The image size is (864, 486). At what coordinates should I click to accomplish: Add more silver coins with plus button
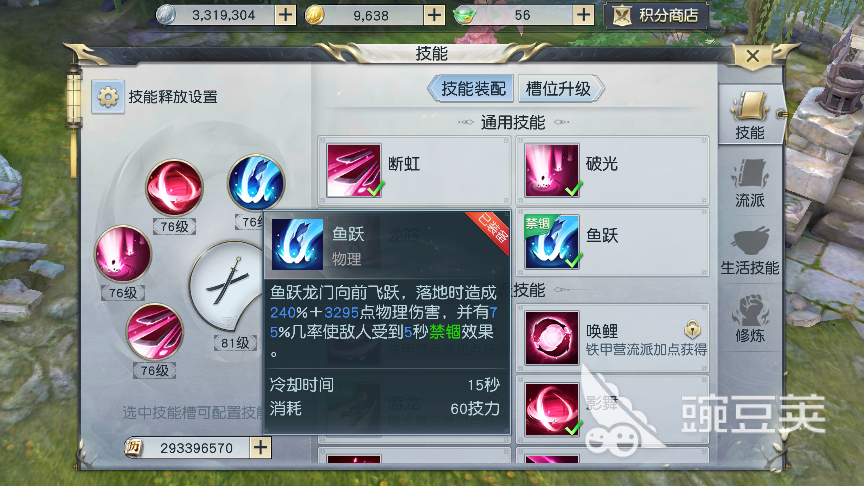[x=285, y=15]
